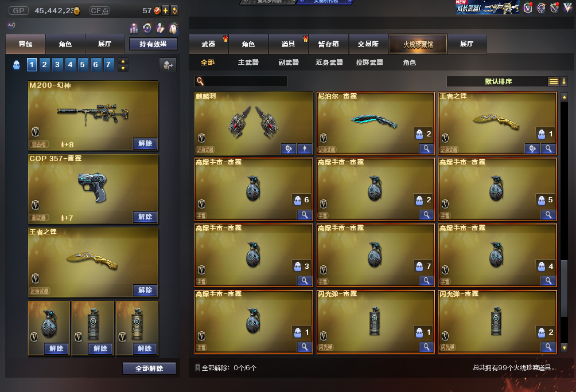Click the bow emblem icon with red dot

[x=554, y=7]
